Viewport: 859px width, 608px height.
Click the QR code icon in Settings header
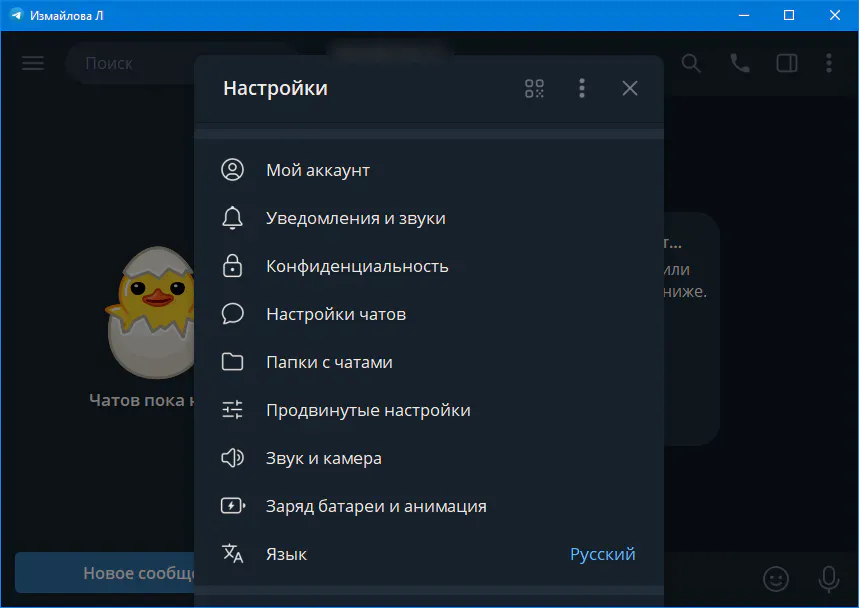pos(535,88)
